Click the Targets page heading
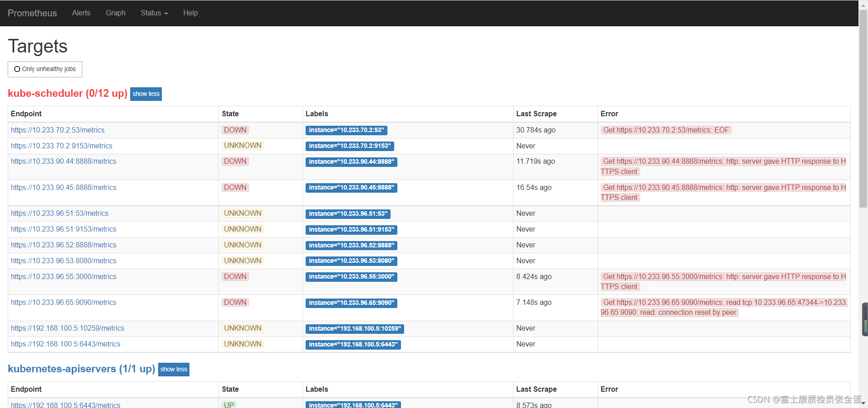 pos(38,46)
